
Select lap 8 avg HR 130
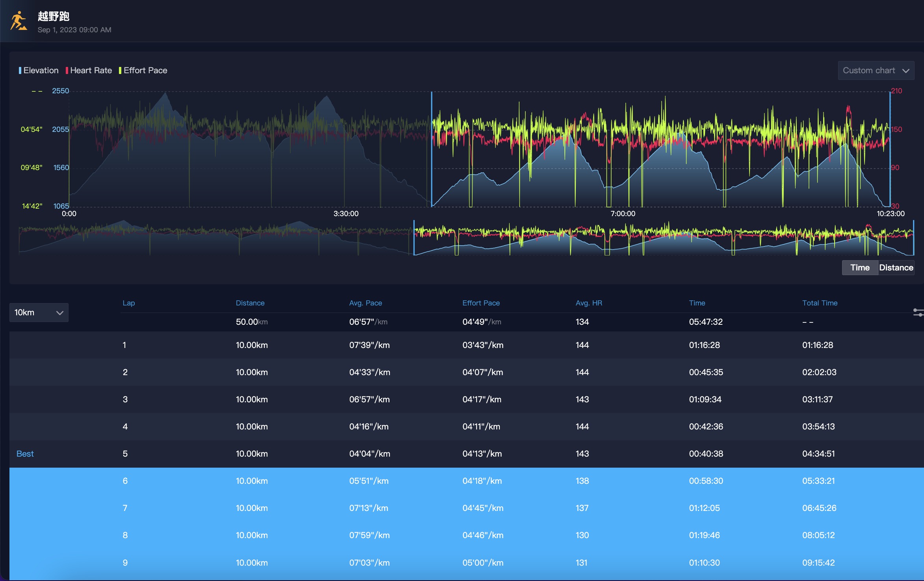pos(582,535)
